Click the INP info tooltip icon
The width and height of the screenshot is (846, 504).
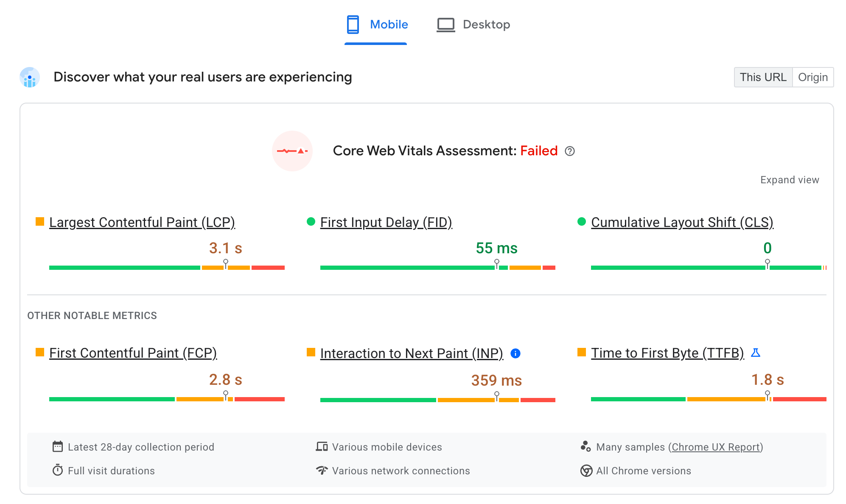[515, 353]
